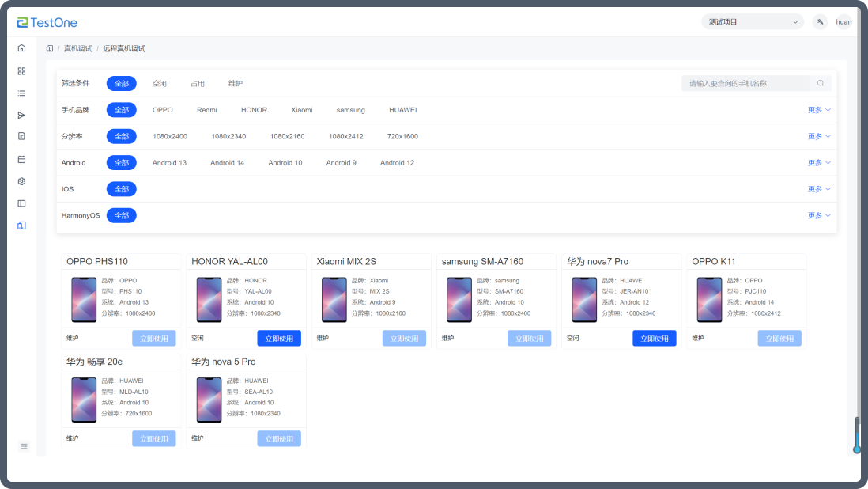The width and height of the screenshot is (868, 489).
Task: Click 立即使用 for 华为 畅享 20e
Action: [x=154, y=438]
